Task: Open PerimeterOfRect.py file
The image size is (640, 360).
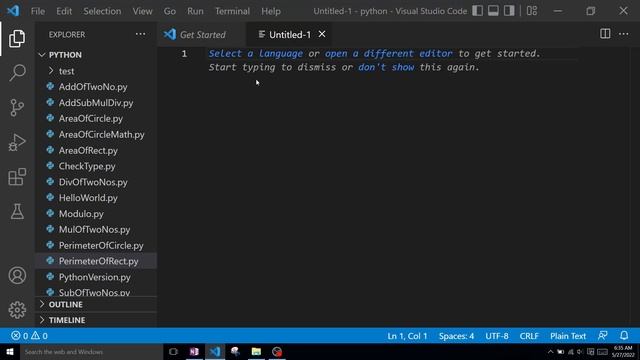Action: tap(96, 261)
